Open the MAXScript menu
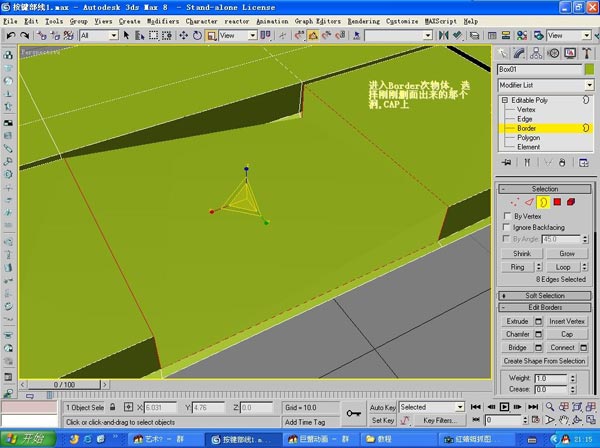The image size is (600, 448). coord(440,21)
